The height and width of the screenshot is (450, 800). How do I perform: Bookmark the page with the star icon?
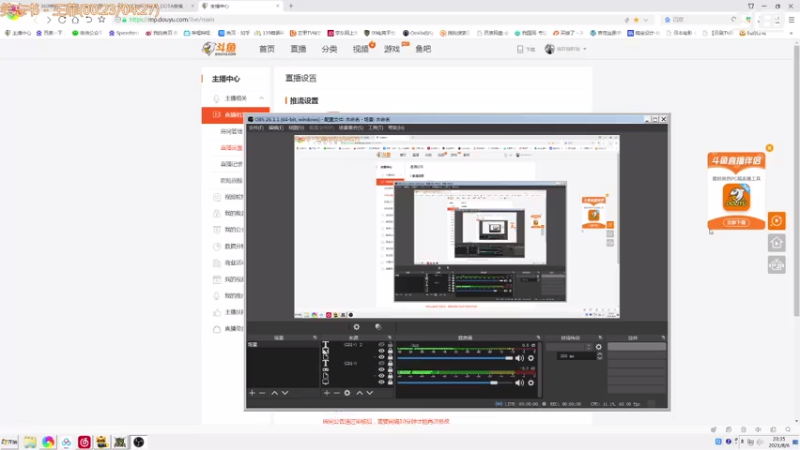point(102,19)
